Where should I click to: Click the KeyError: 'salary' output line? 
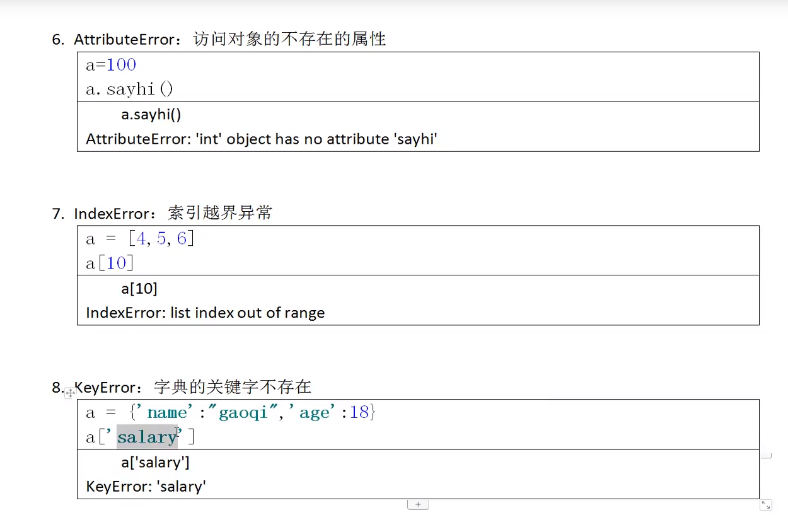pos(146,487)
